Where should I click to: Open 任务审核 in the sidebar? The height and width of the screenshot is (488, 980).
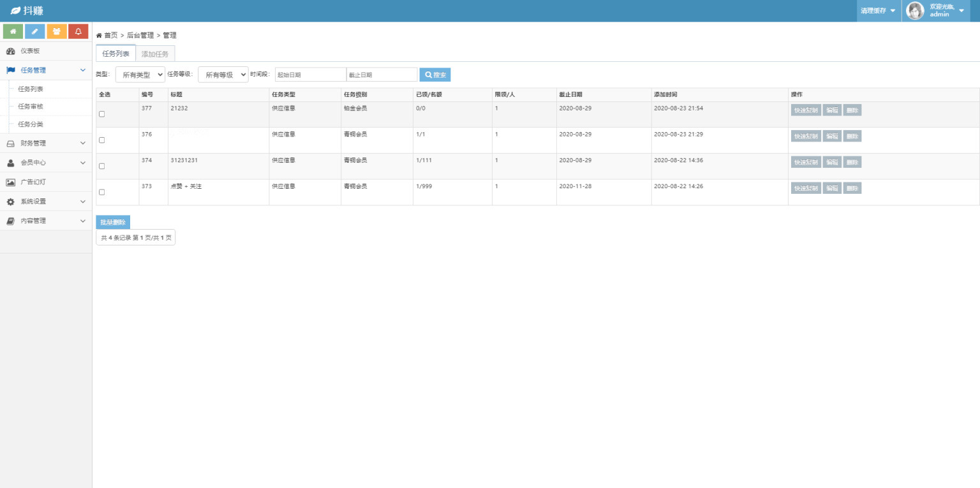pos(31,107)
